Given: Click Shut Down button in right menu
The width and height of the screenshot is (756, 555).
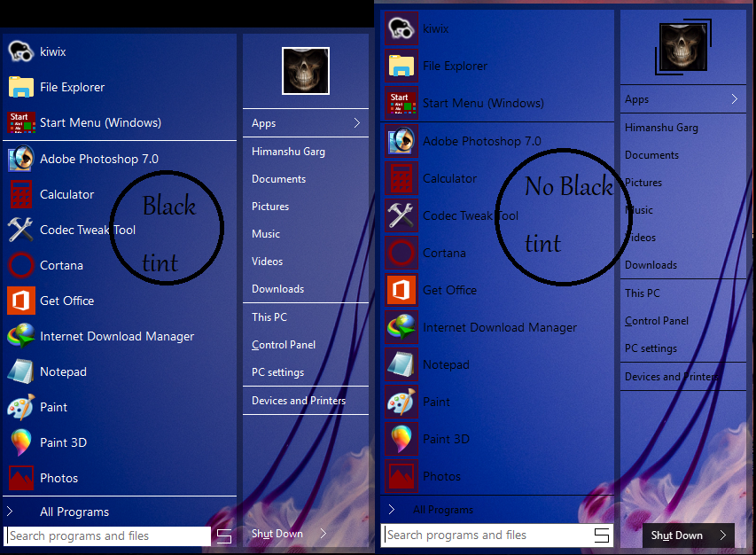Looking at the screenshot, I should click(689, 535).
